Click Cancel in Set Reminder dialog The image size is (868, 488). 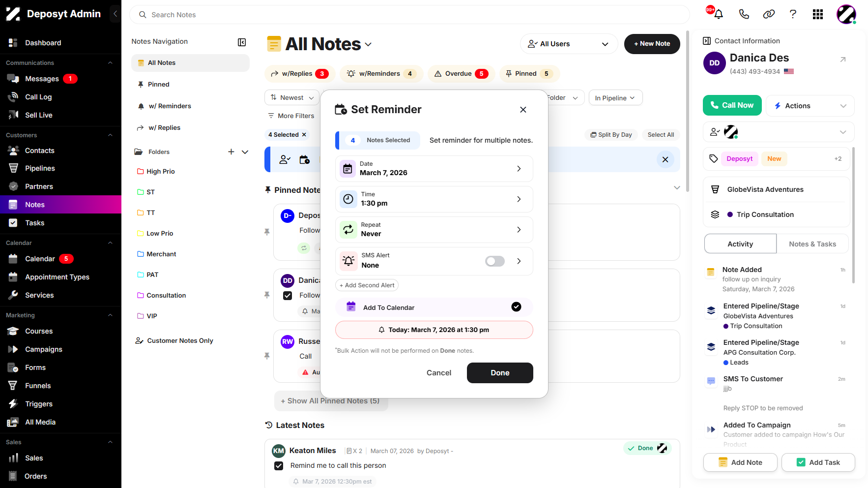(x=439, y=373)
